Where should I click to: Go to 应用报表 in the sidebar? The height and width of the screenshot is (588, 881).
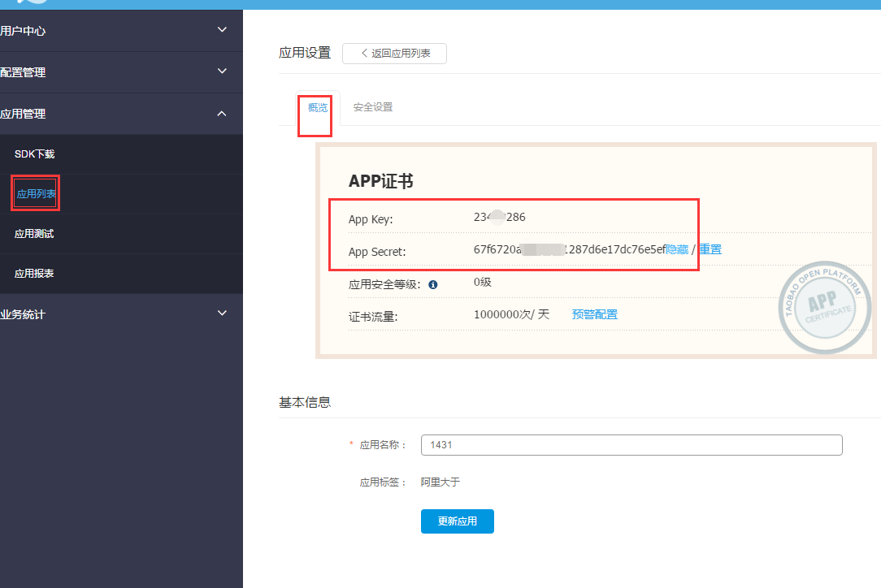(35, 274)
